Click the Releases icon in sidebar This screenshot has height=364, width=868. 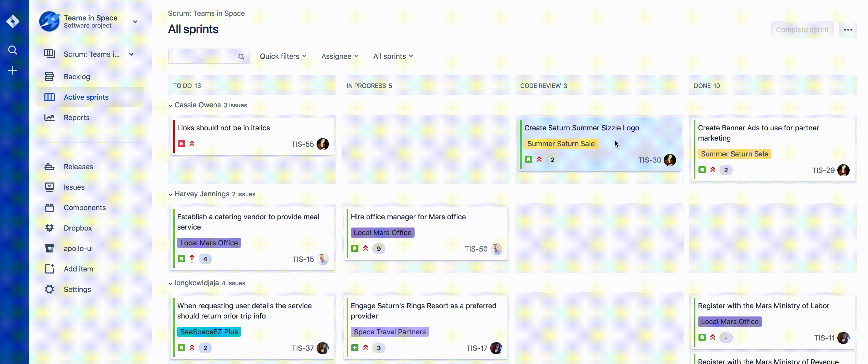(50, 166)
